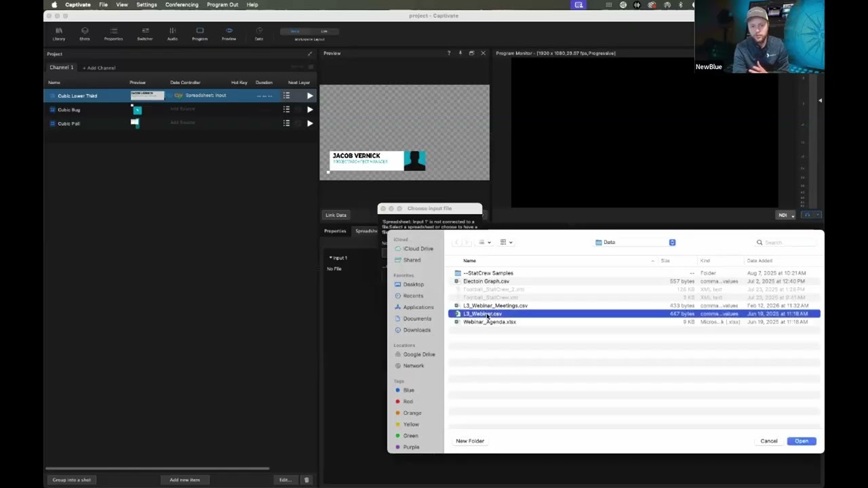This screenshot has width=868, height=488.
Task: Switch to the Properties tab below Preview
Action: tap(335, 231)
